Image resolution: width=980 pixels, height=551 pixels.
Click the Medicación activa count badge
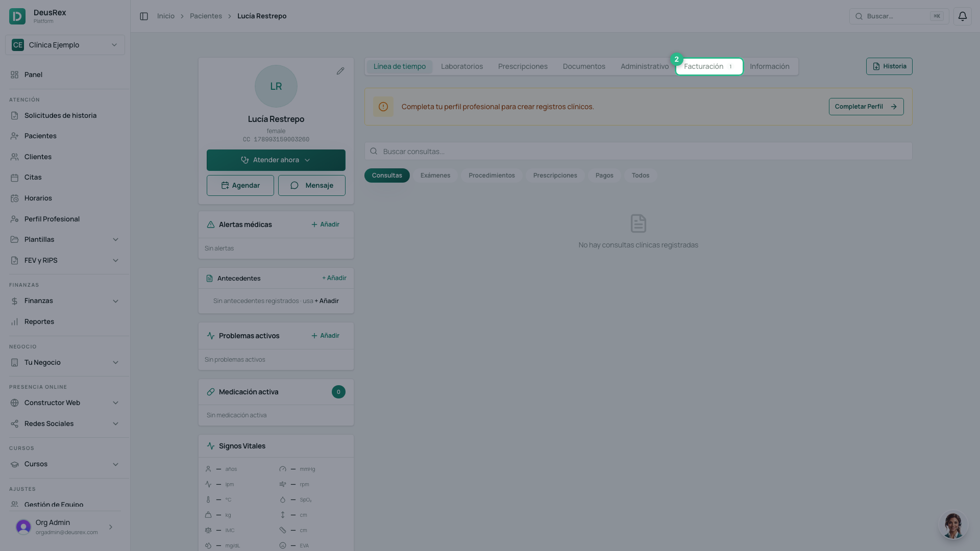pyautogui.click(x=338, y=392)
